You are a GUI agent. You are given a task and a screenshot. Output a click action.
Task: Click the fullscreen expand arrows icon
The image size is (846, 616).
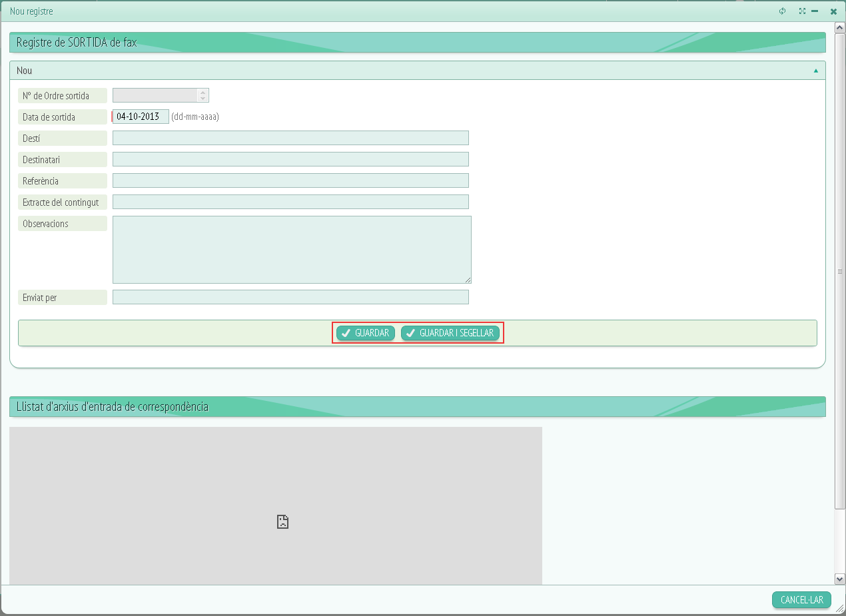802,11
